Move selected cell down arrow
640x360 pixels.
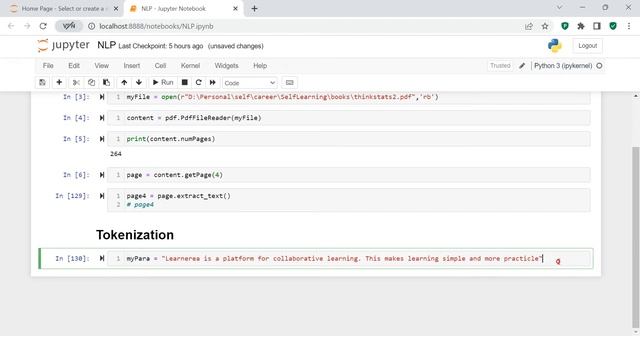click(139, 82)
